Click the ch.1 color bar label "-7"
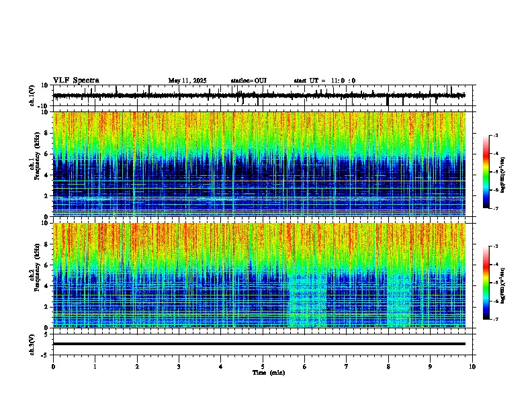The image size is (532, 411). pyautogui.click(x=495, y=209)
